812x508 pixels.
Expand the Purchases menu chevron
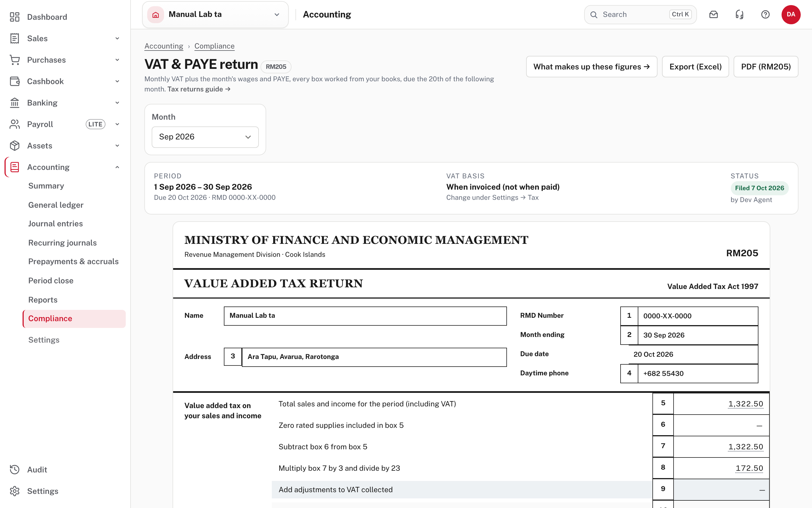point(117,60)
